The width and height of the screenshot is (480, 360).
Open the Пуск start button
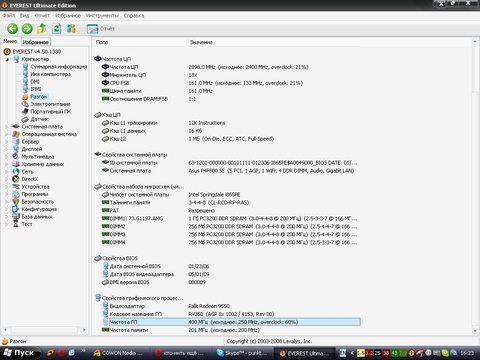point(20,353)
